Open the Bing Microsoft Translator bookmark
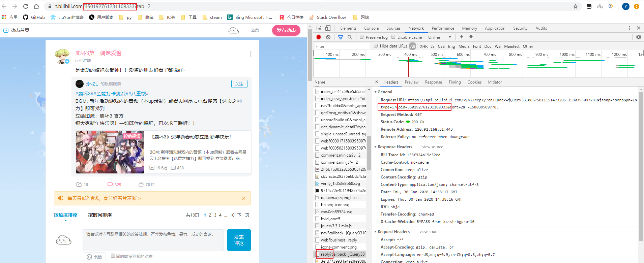The height and width of the screenshot is (263, 644). click(x=250, y=17)
